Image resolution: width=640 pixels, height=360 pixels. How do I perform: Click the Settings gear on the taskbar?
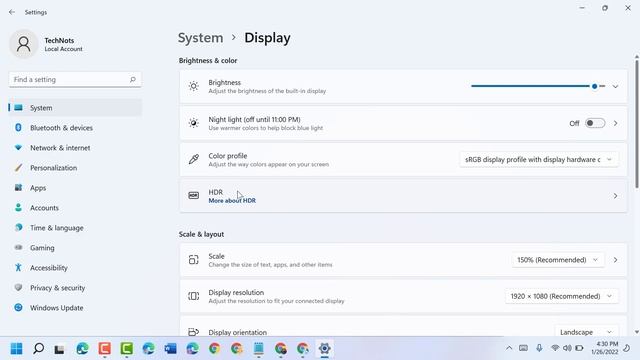(x=324, y=349)
